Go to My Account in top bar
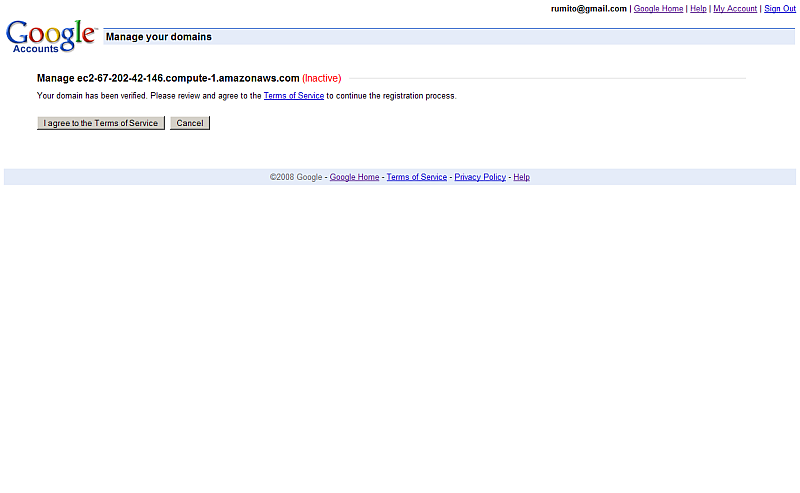Screen dimensions: 800x493 click(735, 9)
